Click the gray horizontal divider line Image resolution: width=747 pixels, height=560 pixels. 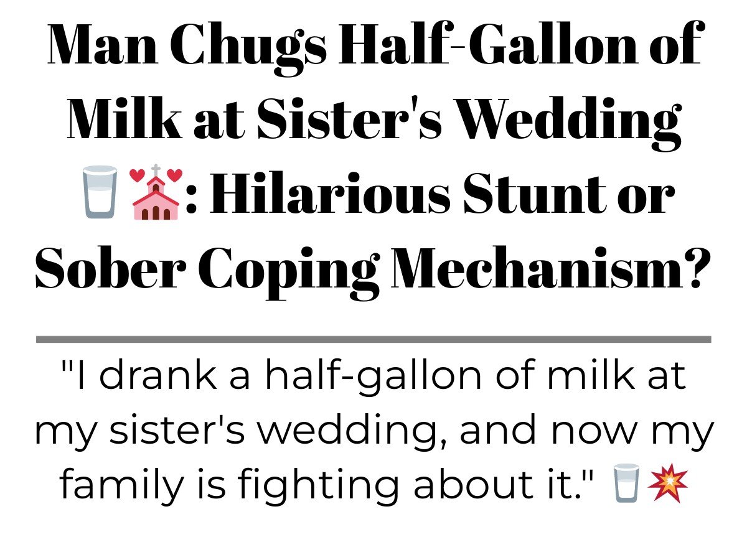point(374,340)
